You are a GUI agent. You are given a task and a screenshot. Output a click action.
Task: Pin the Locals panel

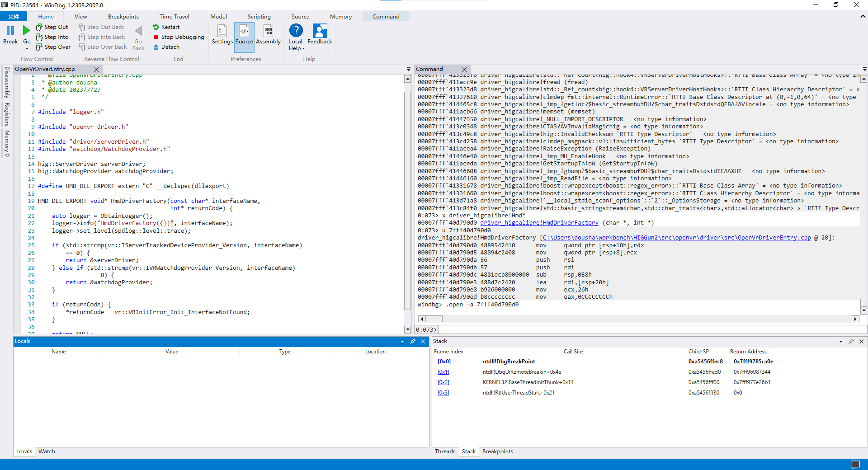click(x=413, y=342)
